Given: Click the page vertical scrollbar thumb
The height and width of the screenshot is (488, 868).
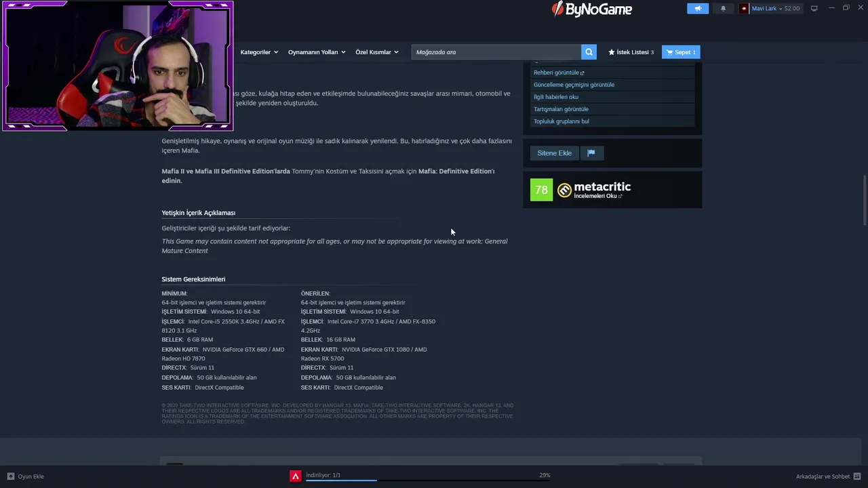Looking at the screenshot, I should (864, 201).
